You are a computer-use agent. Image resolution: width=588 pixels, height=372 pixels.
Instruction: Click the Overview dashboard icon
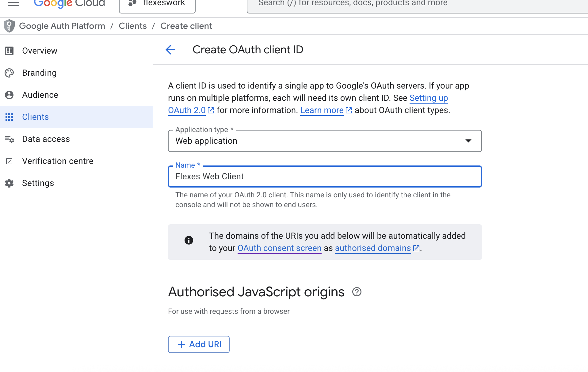(x=9, y=51)
